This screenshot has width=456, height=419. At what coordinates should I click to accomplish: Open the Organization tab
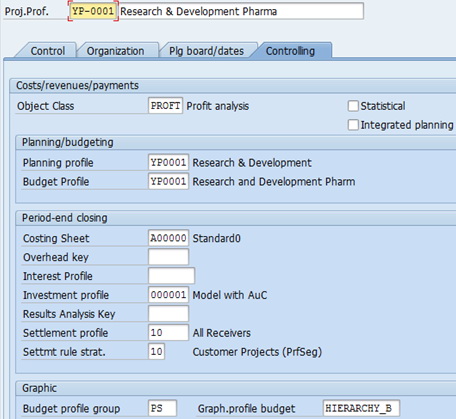(115, 51)
